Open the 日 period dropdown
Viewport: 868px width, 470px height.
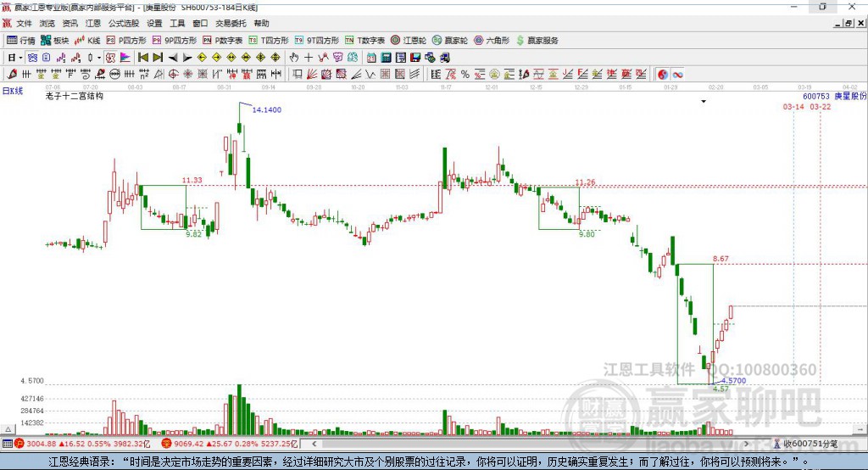pyautogui.click(x=20, y=58)
